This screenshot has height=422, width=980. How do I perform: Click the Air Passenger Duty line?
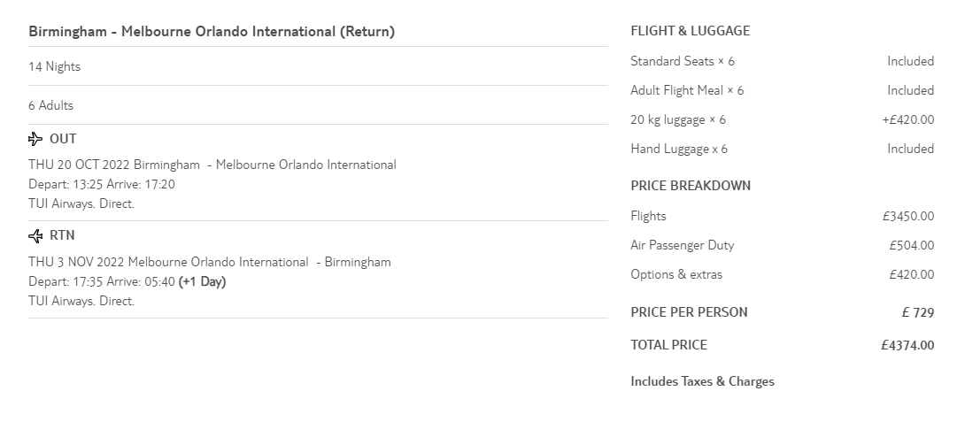682,245
